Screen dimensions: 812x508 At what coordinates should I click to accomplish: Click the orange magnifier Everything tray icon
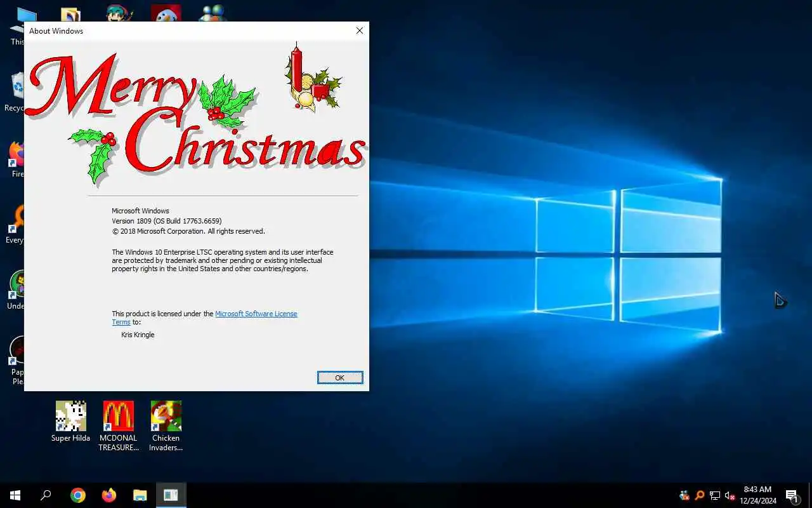(x=700, y=495)
